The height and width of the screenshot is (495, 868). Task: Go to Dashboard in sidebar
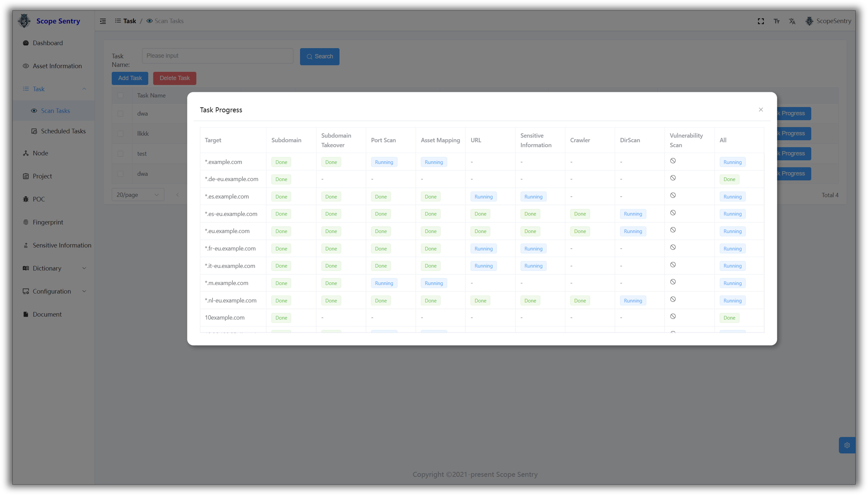(x=48, y=43)
